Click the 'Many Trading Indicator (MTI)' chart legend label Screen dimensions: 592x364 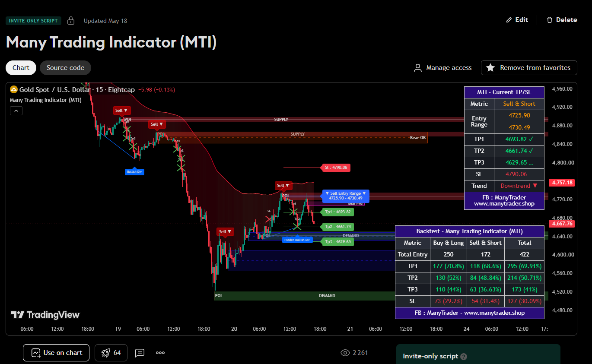point(45,100)
